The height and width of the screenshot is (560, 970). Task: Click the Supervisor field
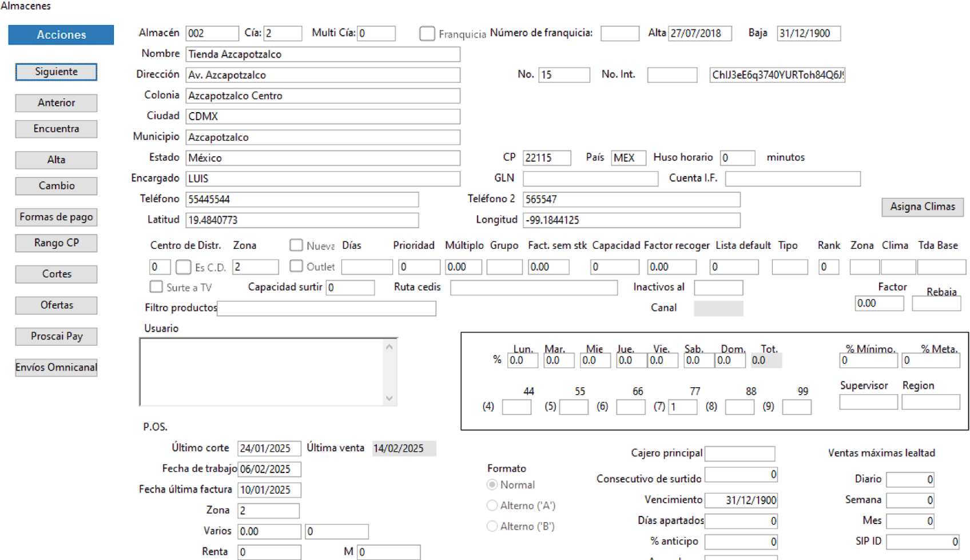tap(868, 402)
